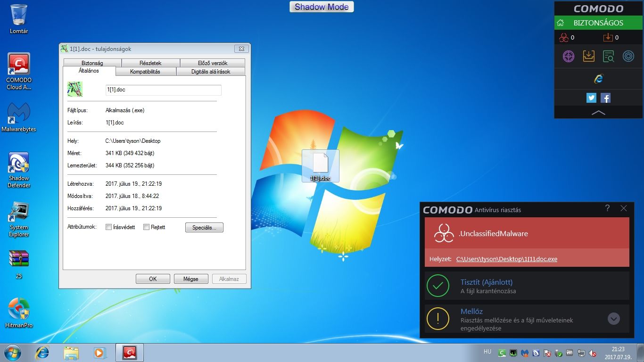The image size is (644, 362).
Task: Click the file name field 1[1].doc
Action: coord(163,90)
